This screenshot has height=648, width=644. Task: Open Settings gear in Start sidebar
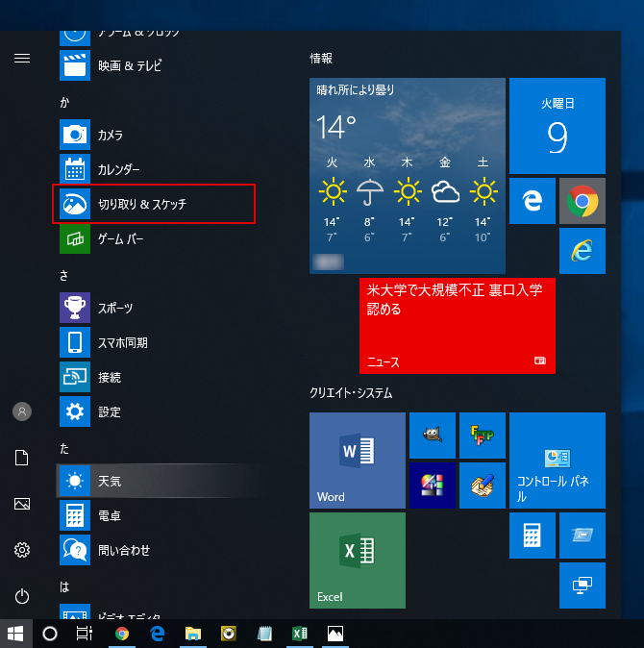tap(22, 550)
